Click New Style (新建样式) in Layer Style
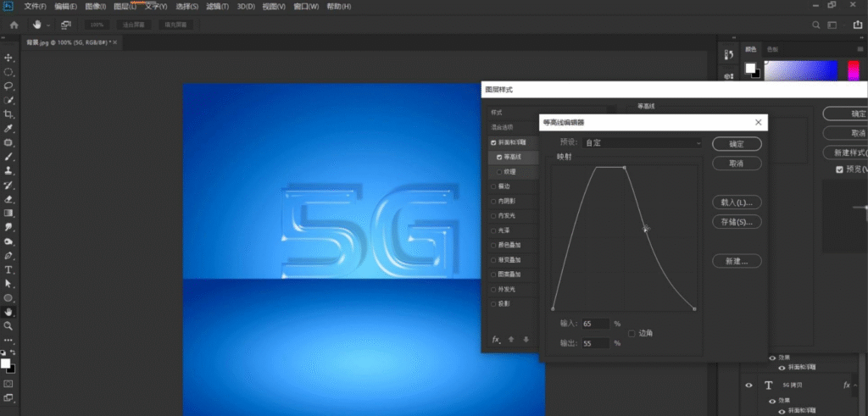The image size is (868, 416). coord(845,153)
